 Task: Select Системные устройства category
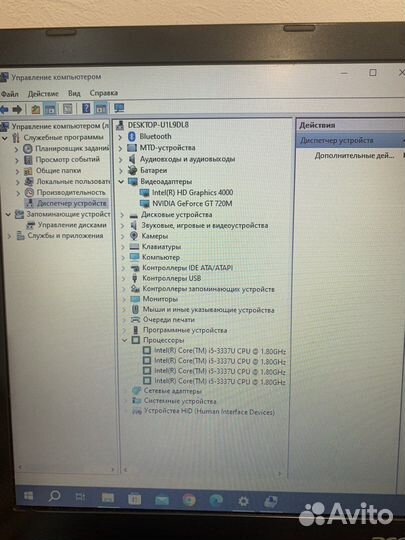[x=180, y=401]
